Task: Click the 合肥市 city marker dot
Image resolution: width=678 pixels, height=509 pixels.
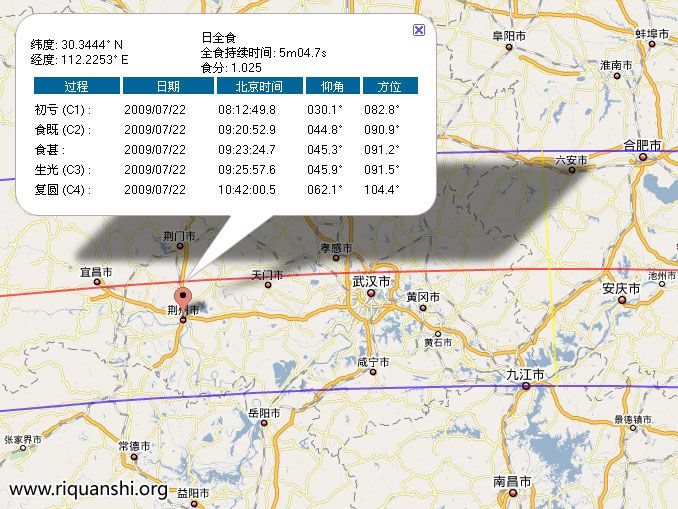Action: [x=643, y=157]
